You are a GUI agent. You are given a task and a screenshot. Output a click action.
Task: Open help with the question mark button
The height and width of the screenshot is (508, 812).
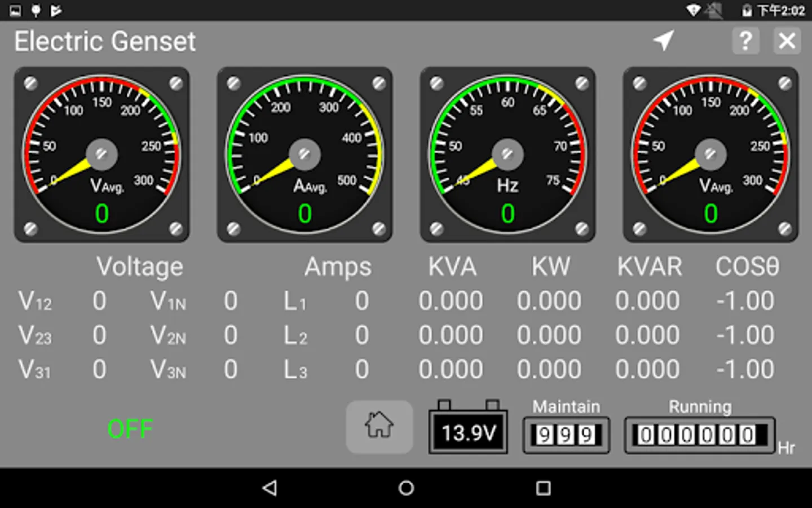click(745, 41)
